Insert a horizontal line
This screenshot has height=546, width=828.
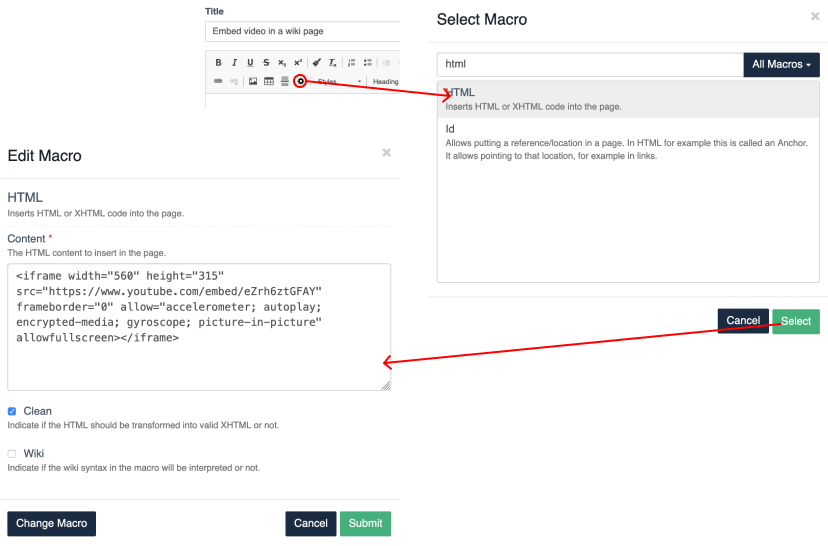(x=285, y=81)
